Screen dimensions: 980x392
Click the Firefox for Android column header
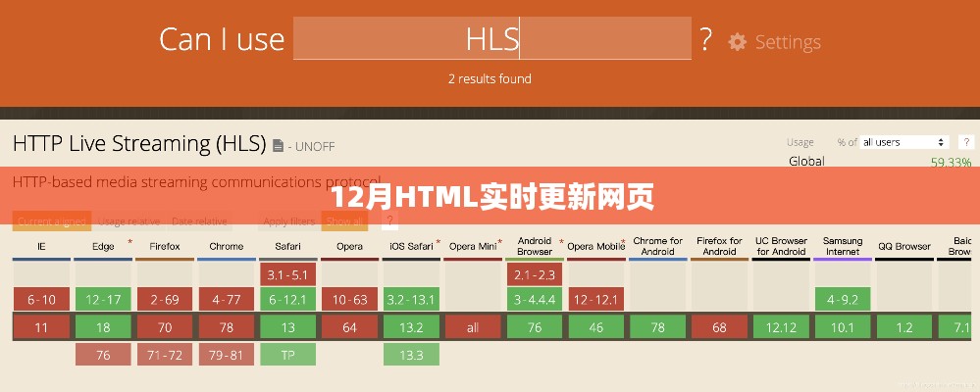719,247
